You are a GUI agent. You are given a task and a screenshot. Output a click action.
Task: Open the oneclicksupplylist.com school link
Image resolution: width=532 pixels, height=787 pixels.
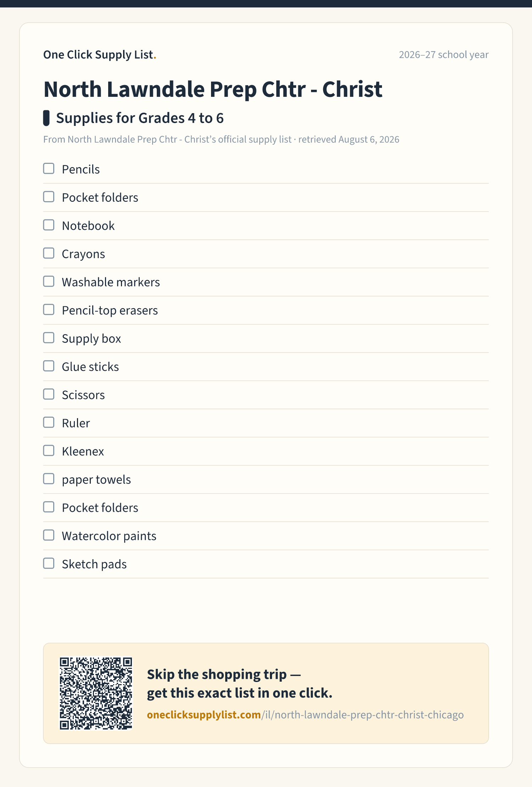tap(305, 715)
